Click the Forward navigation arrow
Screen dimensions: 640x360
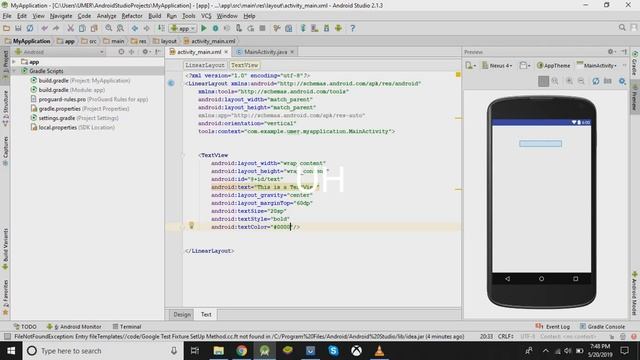coord(146,28)
